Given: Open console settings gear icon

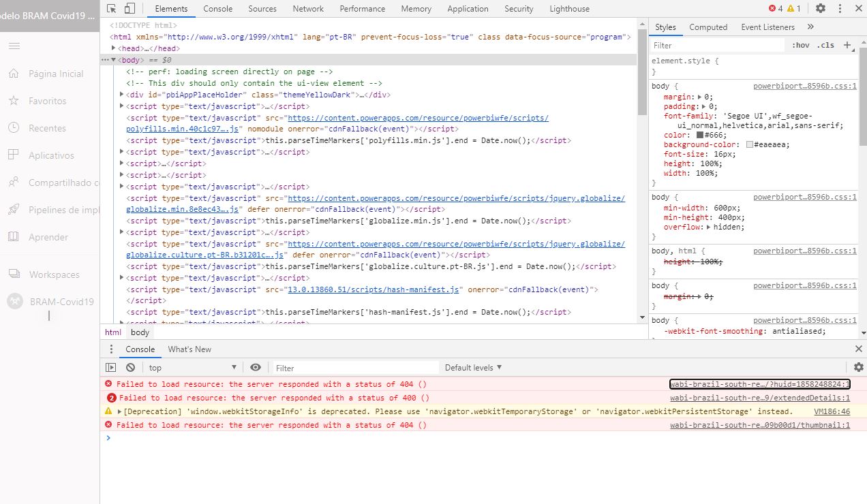Looking at the screenshot, I should pos(858,367).
